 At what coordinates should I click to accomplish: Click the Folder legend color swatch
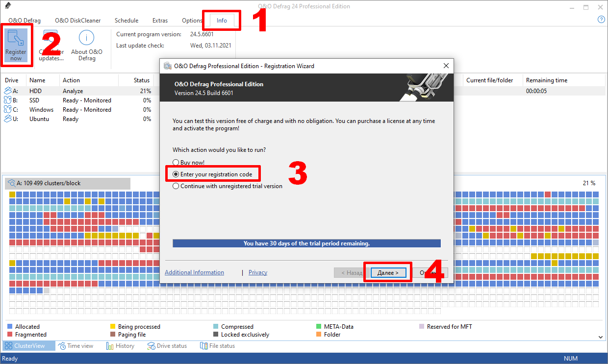(319, 335)
